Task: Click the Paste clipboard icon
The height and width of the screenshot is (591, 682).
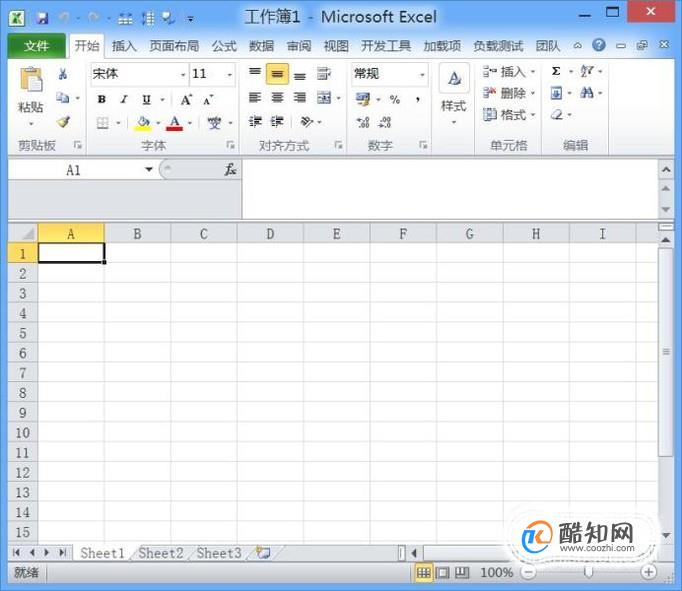Action: [31, 80]
